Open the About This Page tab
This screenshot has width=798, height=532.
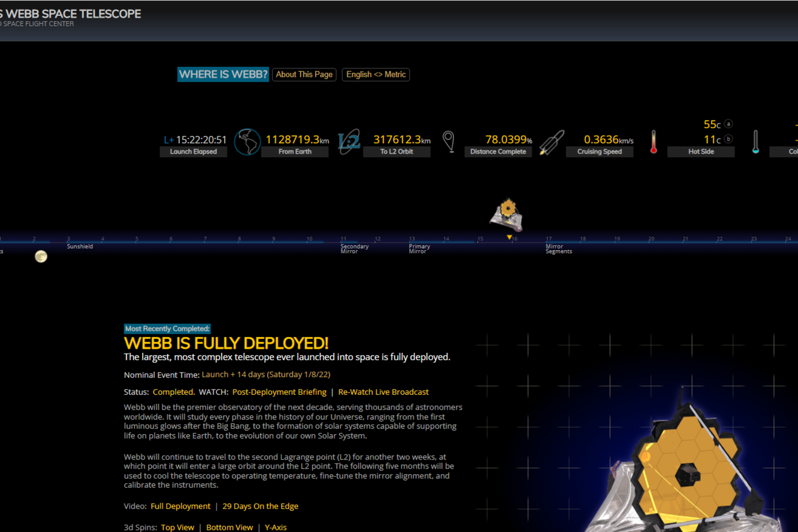pos(304,74)
